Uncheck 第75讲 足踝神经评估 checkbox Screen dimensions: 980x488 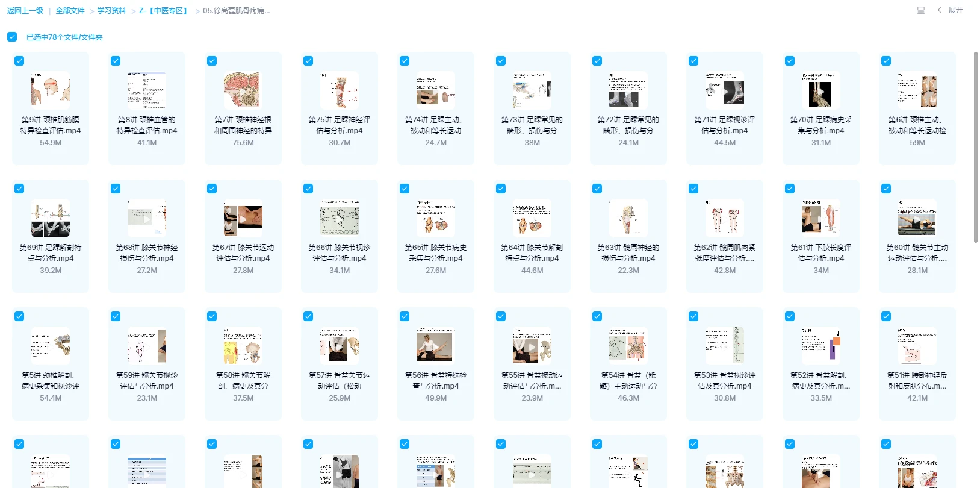point(308,61)
